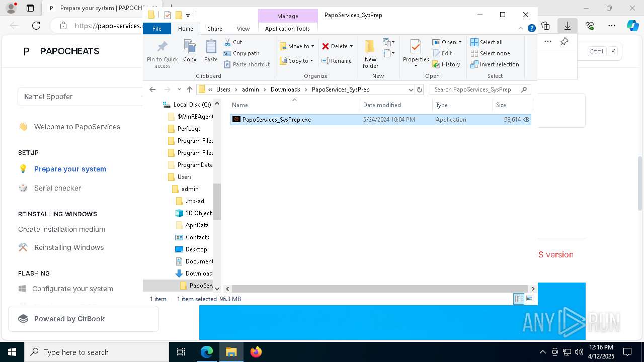
Task: Select PapoServices_SysPrep.exe file
Action: click(x=380, y=120)
